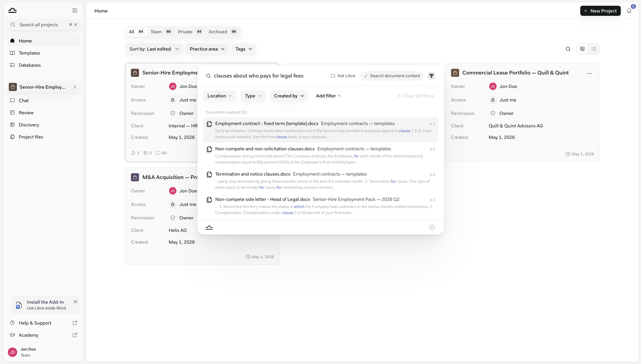This screenshot has height=364, width=641.
Task: Select the Private projects tab
Action: 190,32
